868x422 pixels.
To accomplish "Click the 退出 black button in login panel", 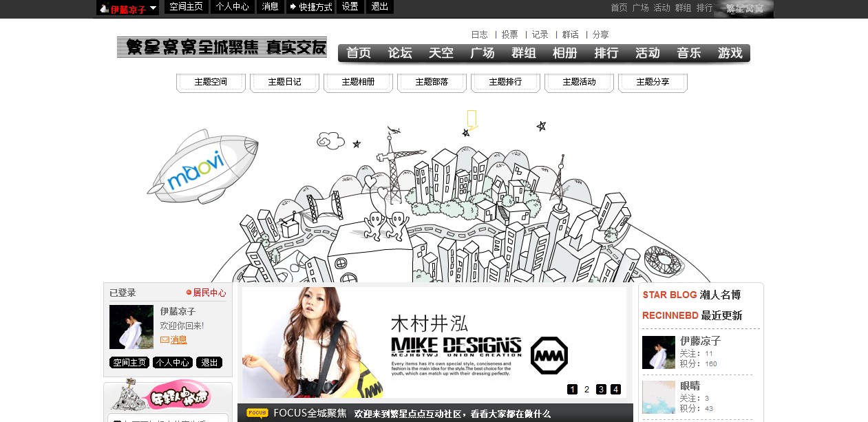I will pos(209,363).
